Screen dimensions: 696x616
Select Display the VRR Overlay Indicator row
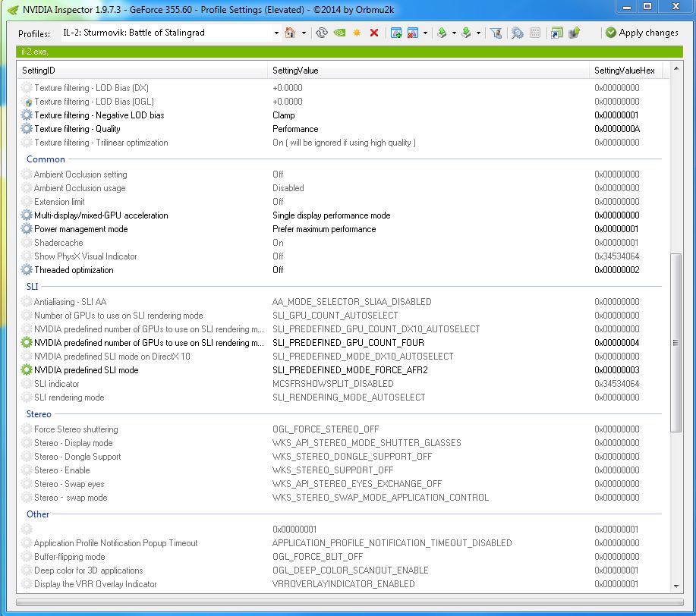342,584
